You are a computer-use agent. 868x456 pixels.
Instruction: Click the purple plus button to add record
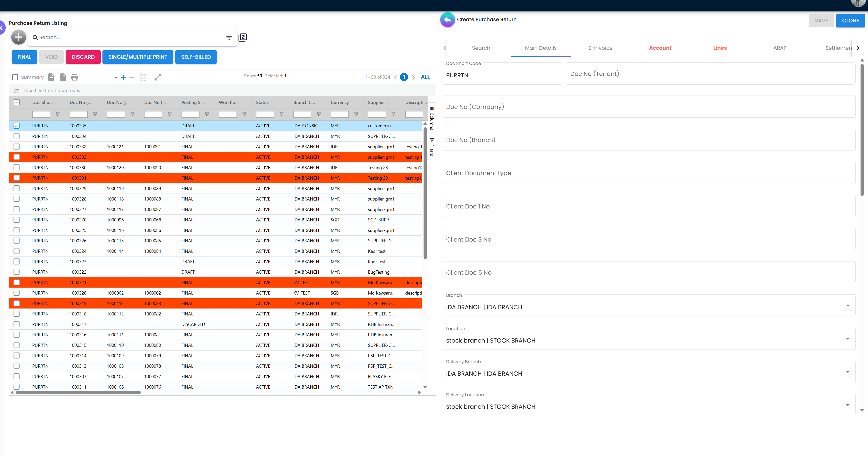click(x=19, y=37)
